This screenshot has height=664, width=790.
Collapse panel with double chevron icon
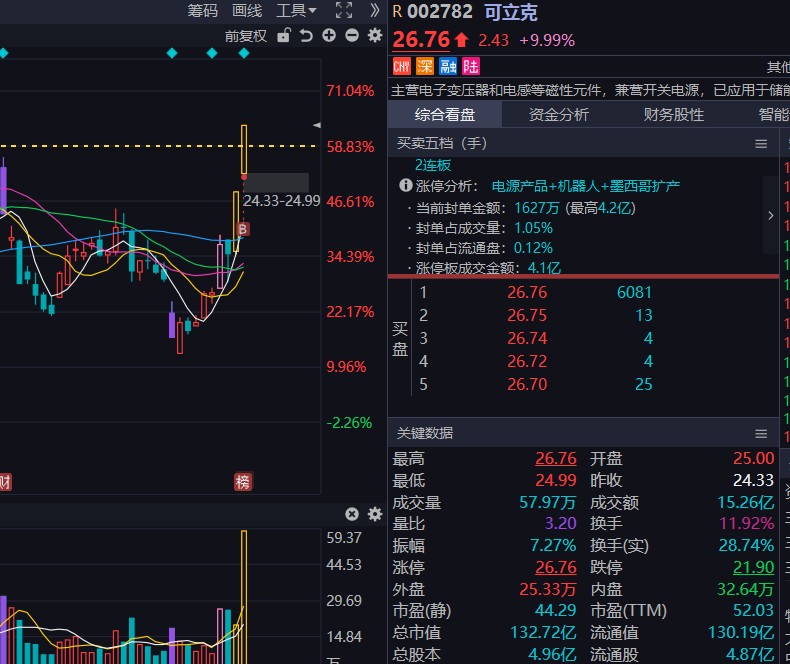374,10
